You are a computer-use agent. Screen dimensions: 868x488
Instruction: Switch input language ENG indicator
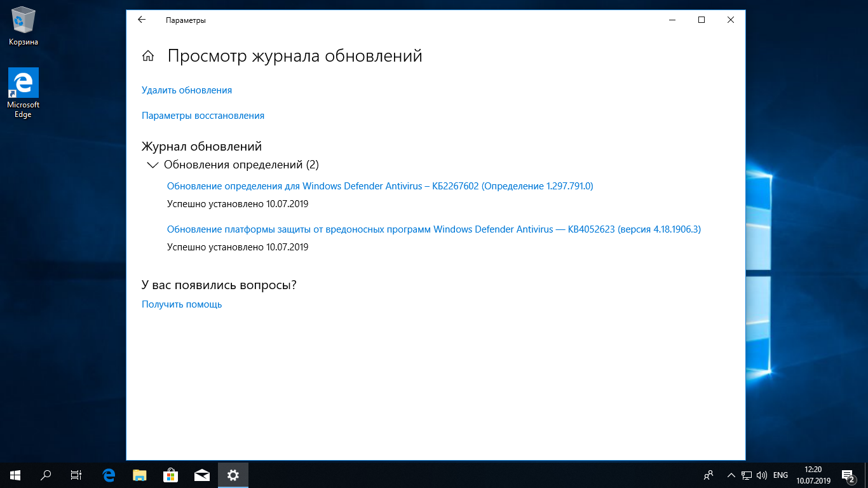click(781, 475)
